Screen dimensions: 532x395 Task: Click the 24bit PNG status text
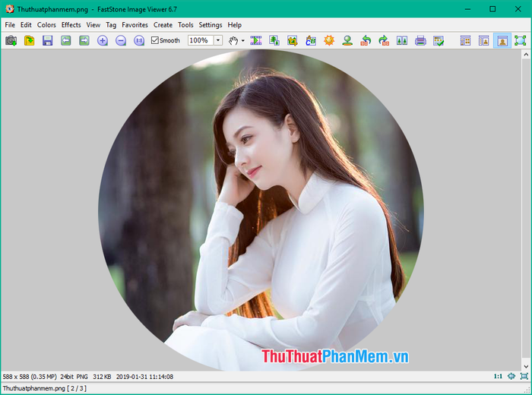[x=74, y=377]
